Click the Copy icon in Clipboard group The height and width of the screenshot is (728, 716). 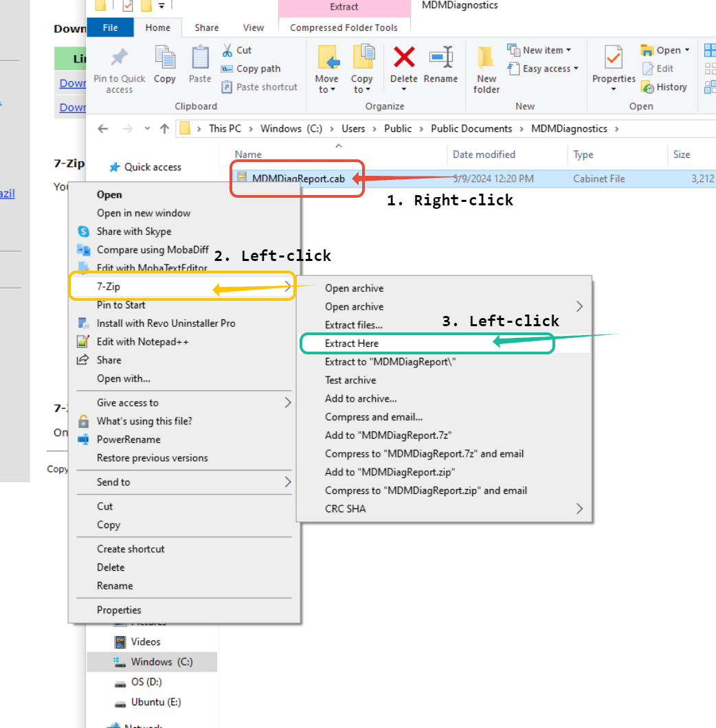164,58
